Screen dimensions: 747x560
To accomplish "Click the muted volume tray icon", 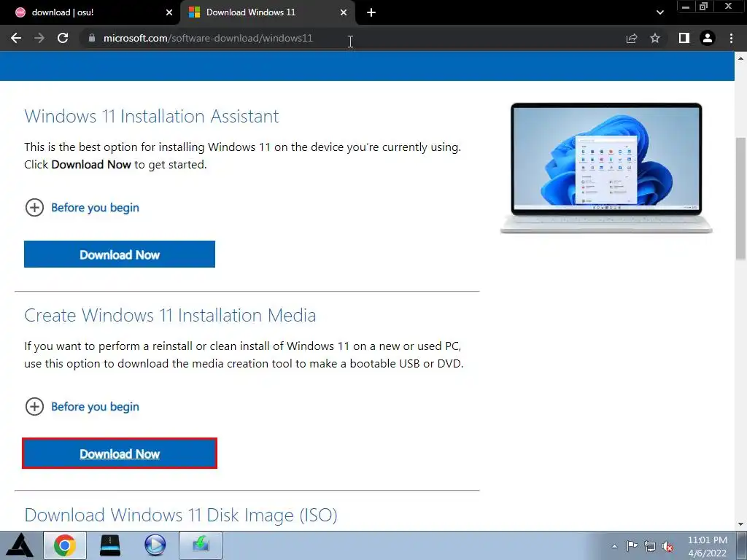I will click(667, 546).
